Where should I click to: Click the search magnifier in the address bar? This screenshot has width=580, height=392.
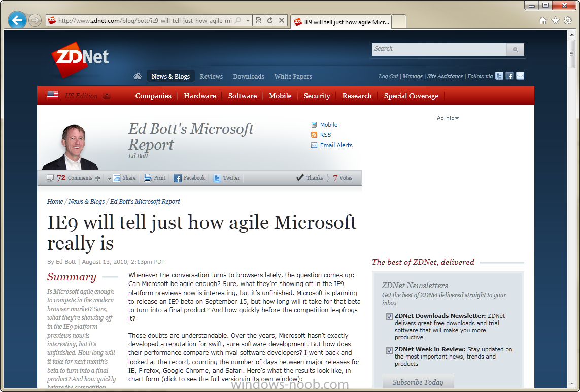(238, 20)
